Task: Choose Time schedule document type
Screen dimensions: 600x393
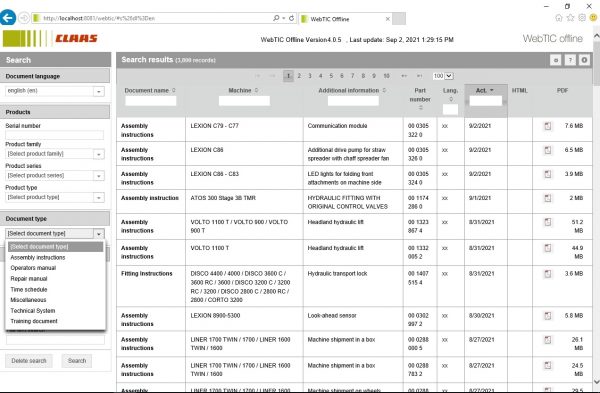Action: coord(29,289)
